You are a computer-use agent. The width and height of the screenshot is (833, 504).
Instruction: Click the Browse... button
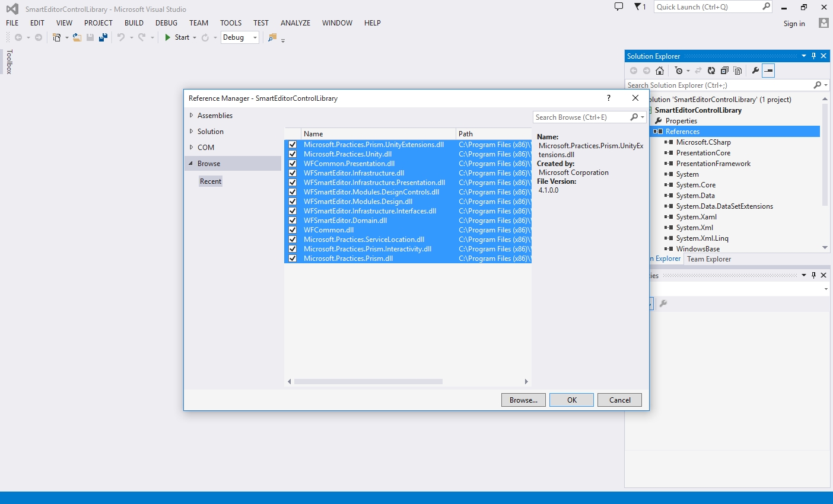click(x=523, y=400)
